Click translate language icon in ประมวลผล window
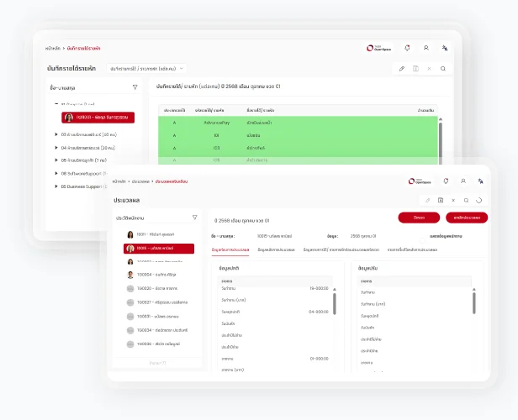This screenshot has width=518, height=420. (x=481, y=181)
